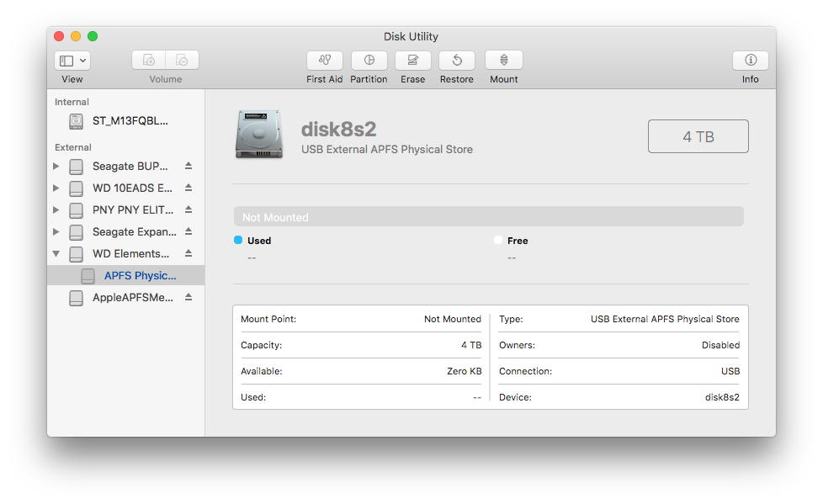Viewport: 823px width, 504px height.
Task: Click the Device 'disk8s2' value
Action: click(x=722, y=397)
